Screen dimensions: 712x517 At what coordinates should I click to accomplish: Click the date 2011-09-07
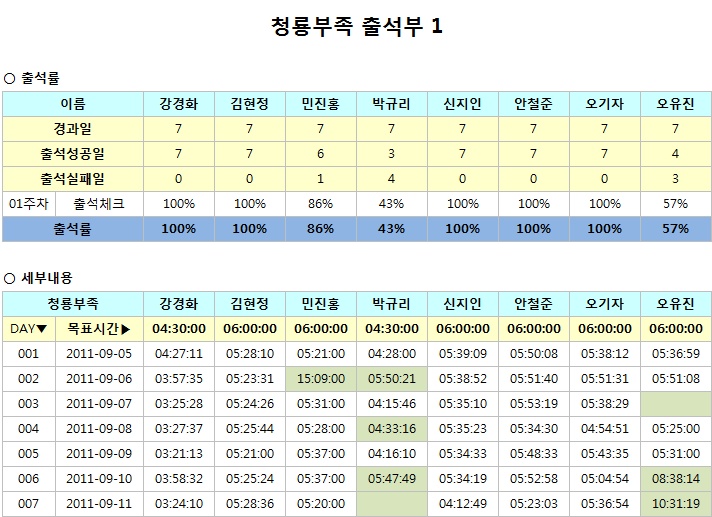coord(99,404)
